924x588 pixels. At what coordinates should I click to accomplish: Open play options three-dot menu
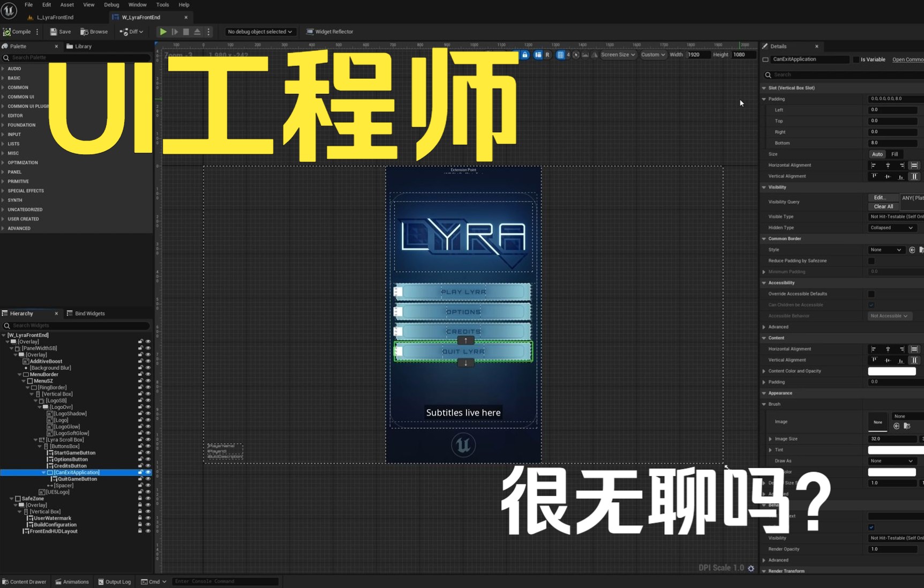click(209, 32)
